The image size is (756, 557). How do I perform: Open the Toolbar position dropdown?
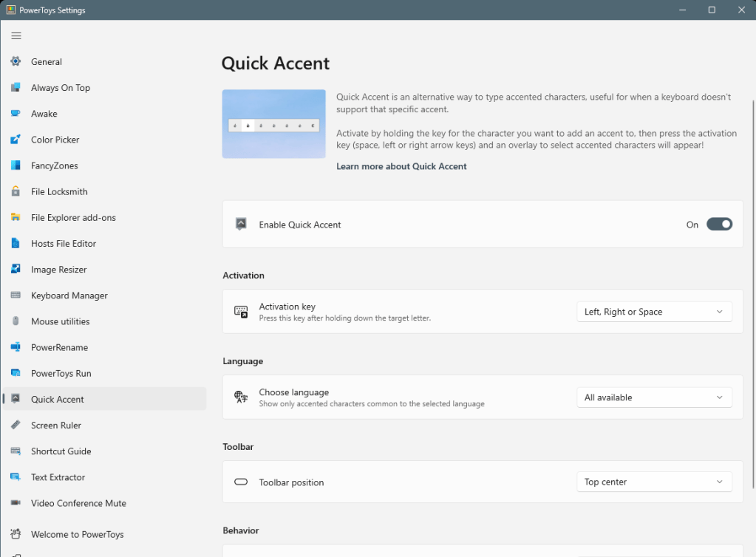point(654,482)
